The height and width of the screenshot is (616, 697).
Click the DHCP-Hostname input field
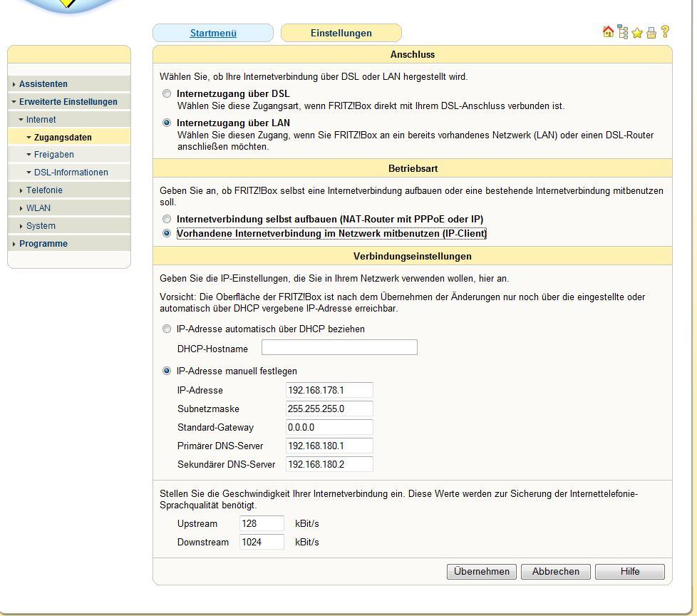click(339, 347)
